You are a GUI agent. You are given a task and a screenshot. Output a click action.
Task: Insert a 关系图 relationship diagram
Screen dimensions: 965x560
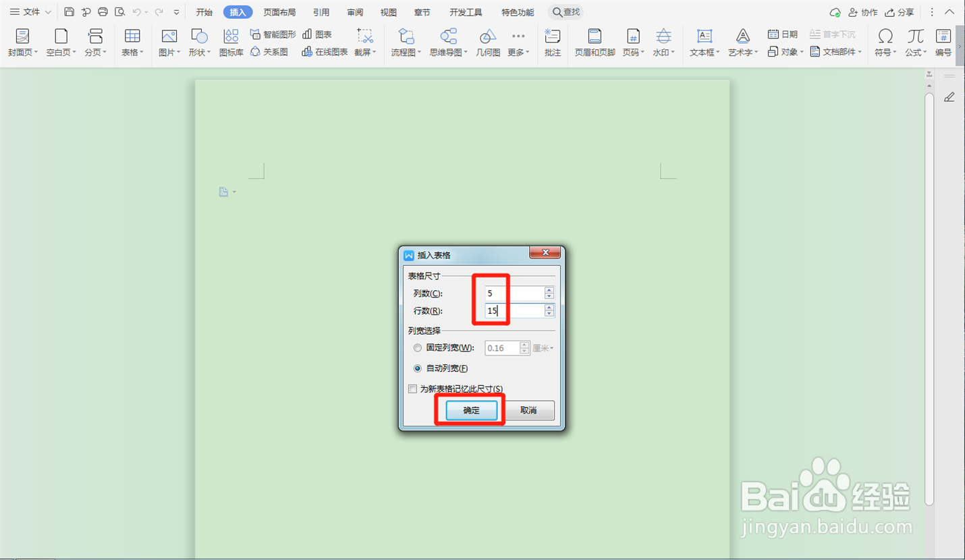click(x=269, y=52)
